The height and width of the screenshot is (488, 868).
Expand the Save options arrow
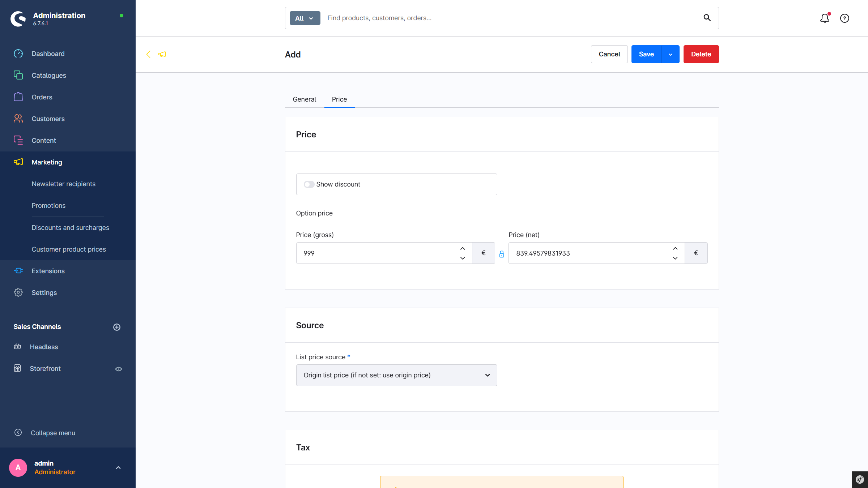pyautogui.click(x=671, y=54)
